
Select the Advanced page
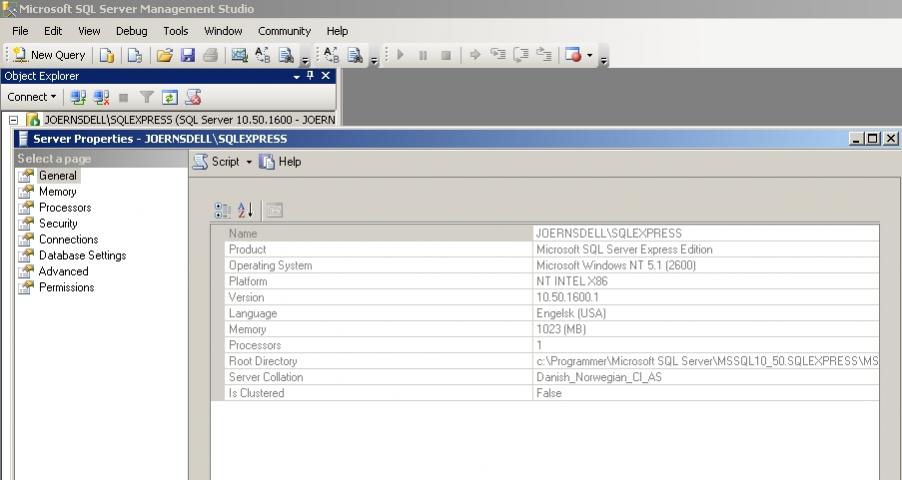[63, 271]
